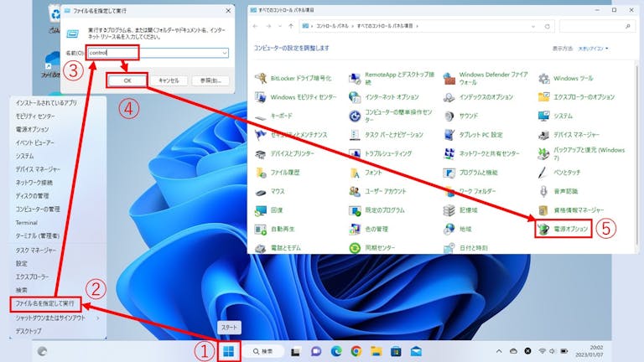The image size is (644, 362).
Task: Show hidden system tray icons chevron
Action: [499, 351]
